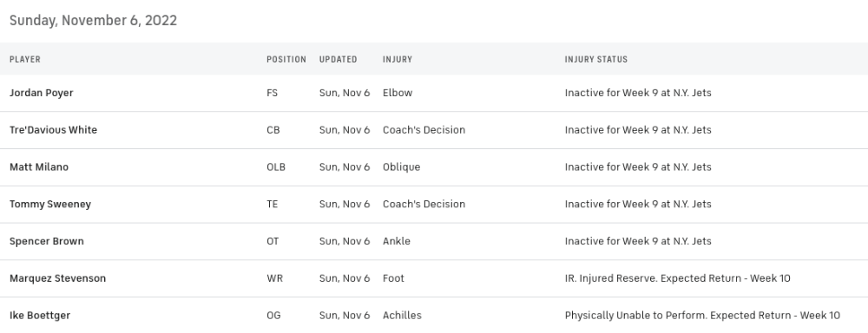This screenshot has height=333, width=868.
Task: Click Spencer Brown's Ankle injury cell
Action: [x=397, y=241]
